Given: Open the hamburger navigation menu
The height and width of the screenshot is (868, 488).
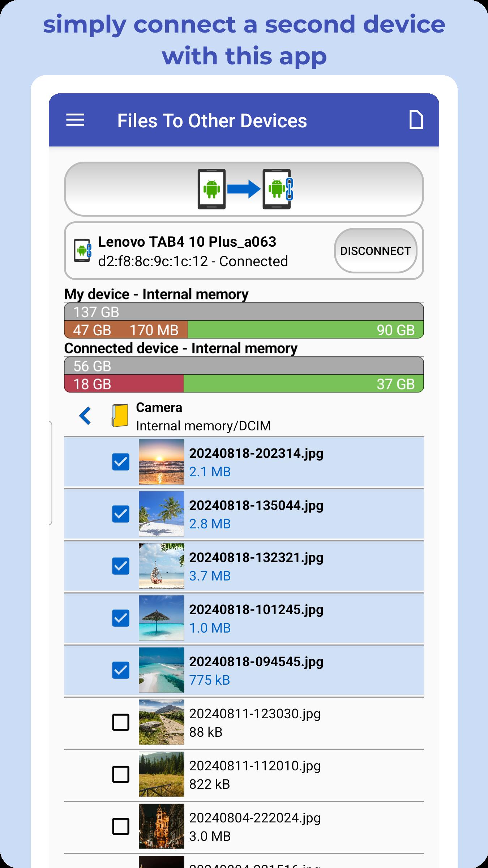Looking at the screenshot, I should click(75, 120).
